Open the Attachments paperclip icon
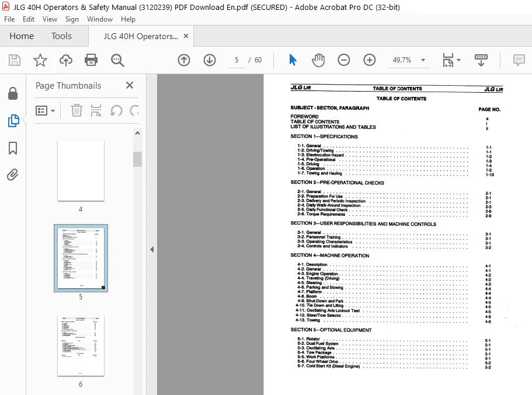Screen dimensions: 532x395 [x=13, y=175]
